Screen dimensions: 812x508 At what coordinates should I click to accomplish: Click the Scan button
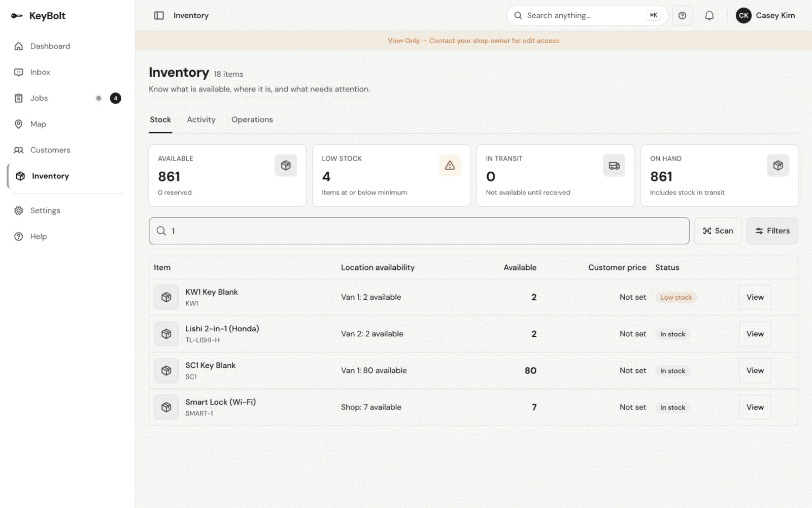pos(718,231)
